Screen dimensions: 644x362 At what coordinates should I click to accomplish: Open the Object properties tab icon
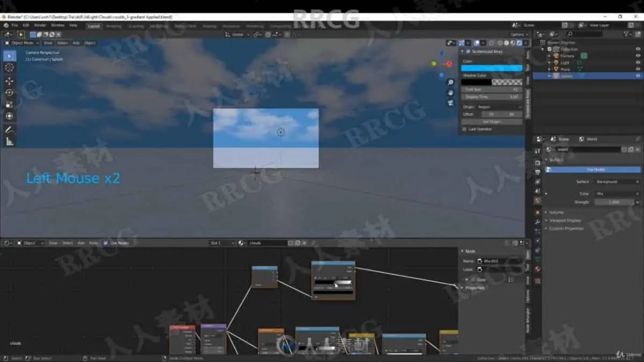[537, 212]
